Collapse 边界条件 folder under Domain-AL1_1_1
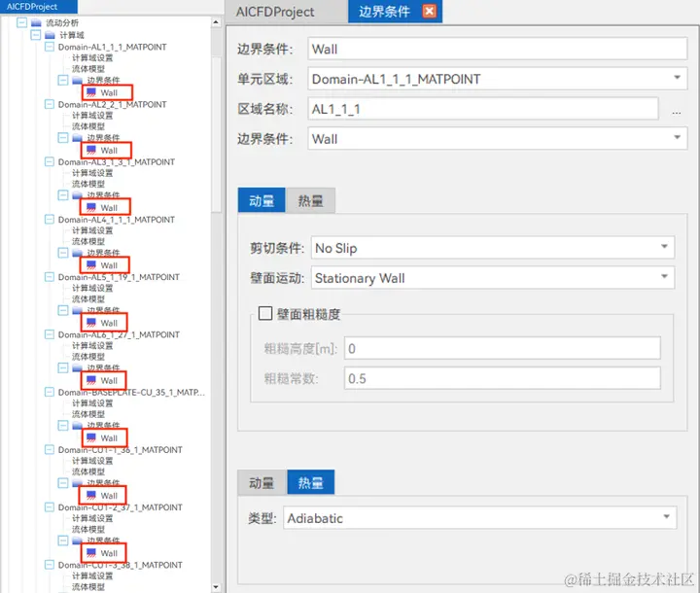Viewport: 700px width, 593px height. pyautogui.click(x=63, y=80)
